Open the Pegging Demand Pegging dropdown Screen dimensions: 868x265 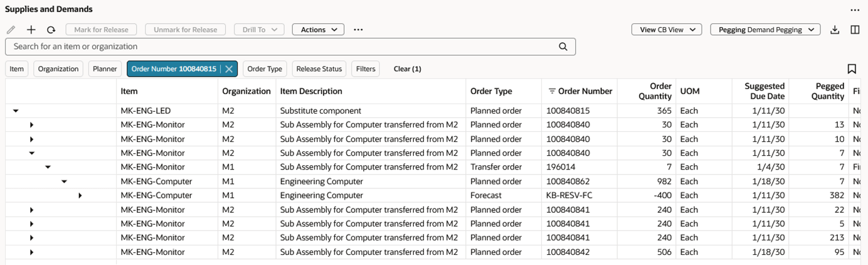coord(765,30)
